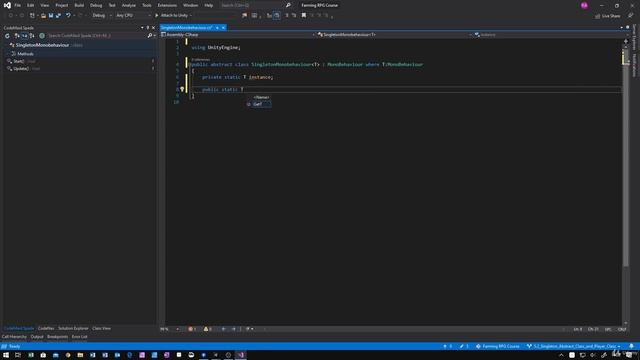Open the Project menu

[62, 5]
